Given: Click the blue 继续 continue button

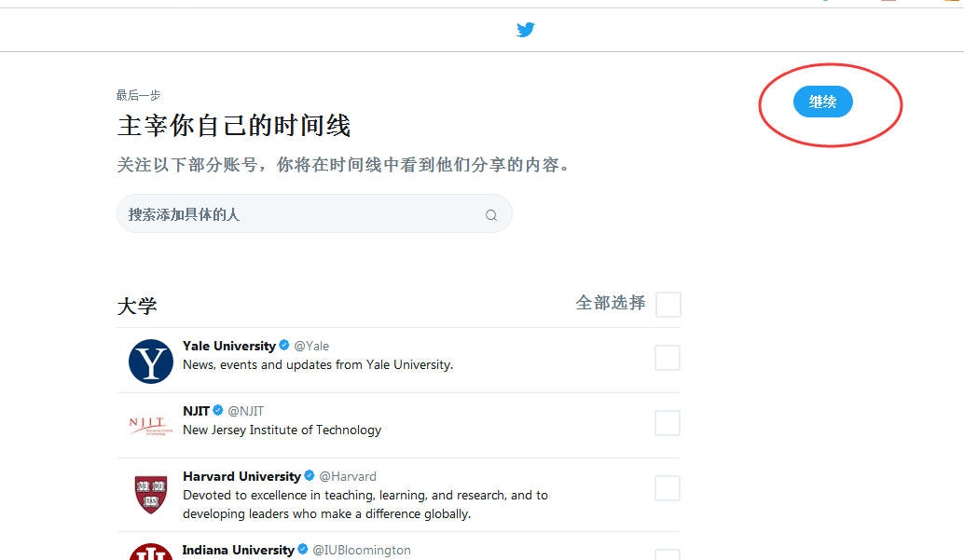Looking at the screenshot, I should coord(822,102).
